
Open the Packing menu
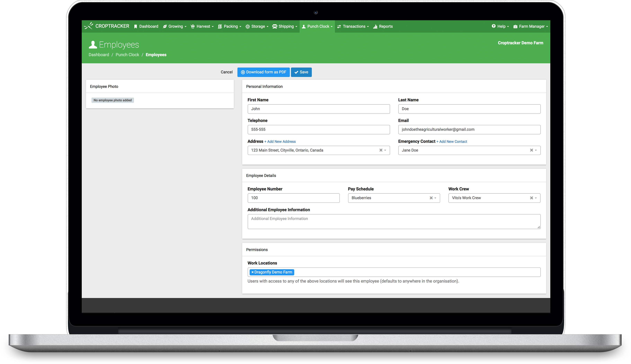229,26
